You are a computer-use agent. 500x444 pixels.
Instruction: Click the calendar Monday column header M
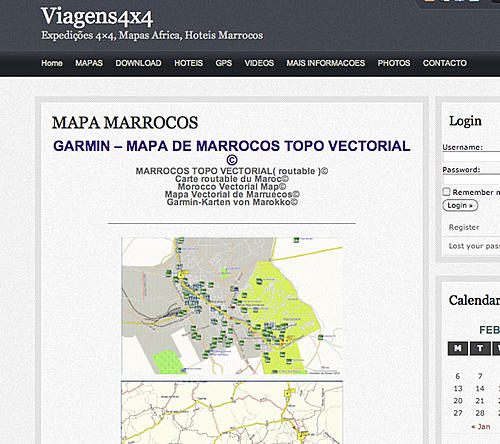458,348
